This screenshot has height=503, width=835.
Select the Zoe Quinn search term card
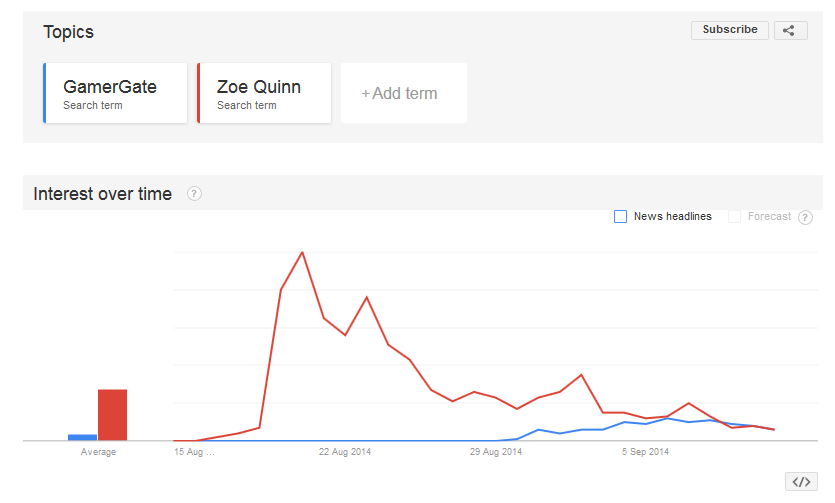(264, 93)
